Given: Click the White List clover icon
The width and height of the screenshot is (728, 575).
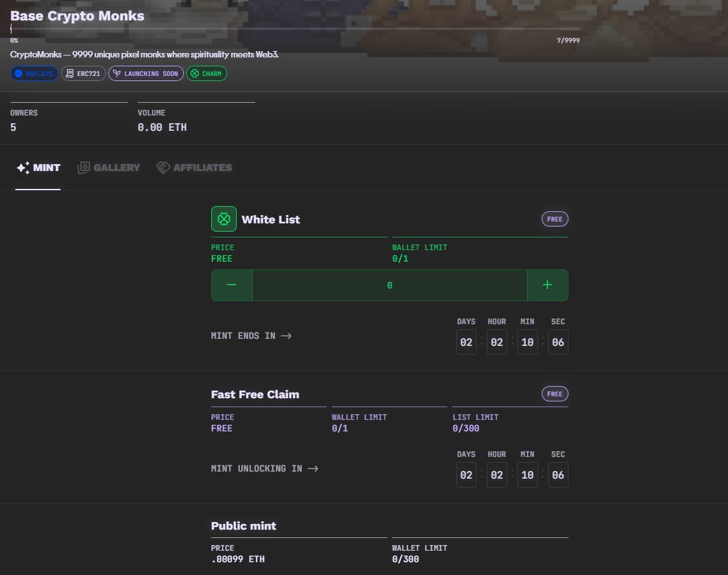Looking at the screenshot, I should point(224,219).
